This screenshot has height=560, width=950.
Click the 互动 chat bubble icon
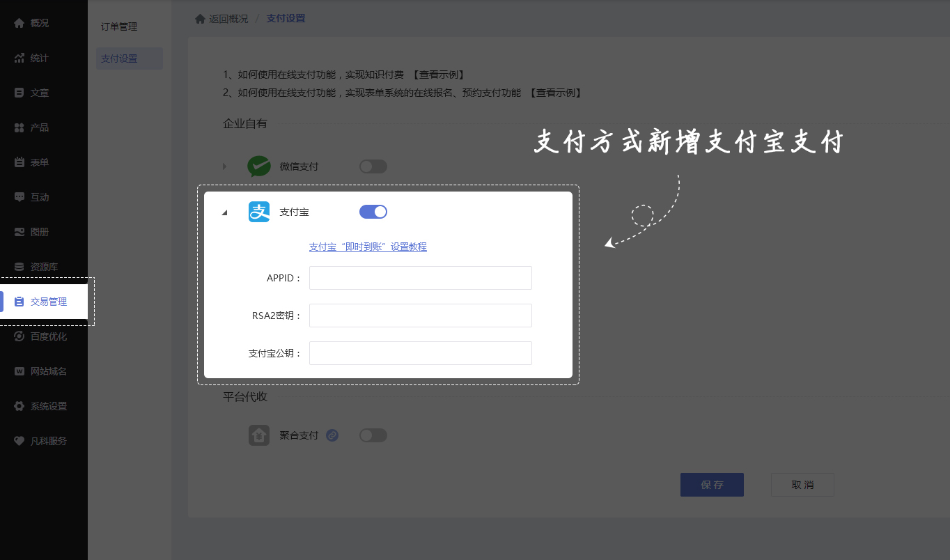20,197
